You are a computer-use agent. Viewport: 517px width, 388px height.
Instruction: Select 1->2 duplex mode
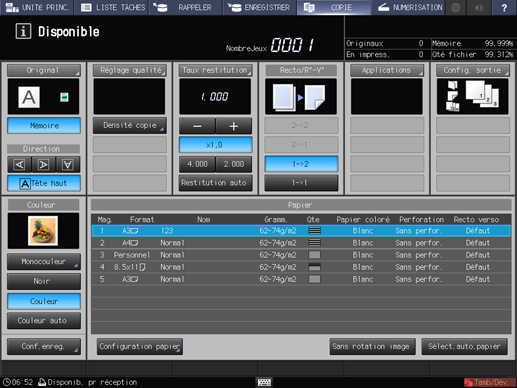point(301,164)
